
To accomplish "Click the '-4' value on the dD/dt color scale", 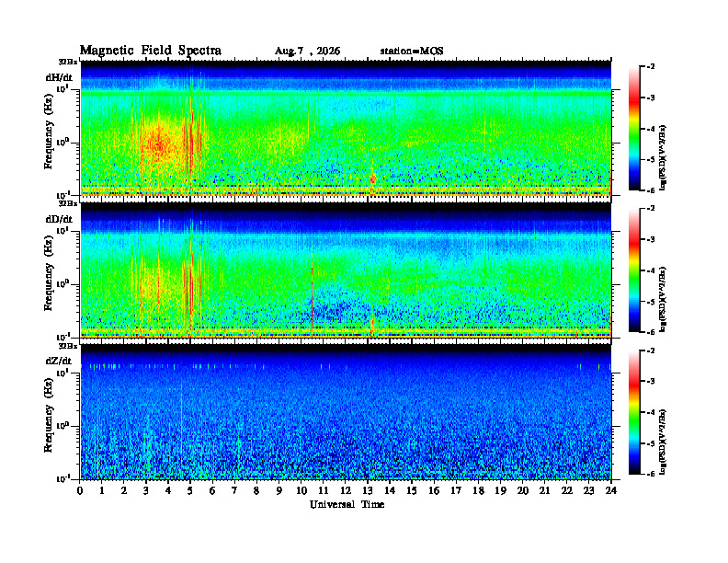I will pyautogui.click(x=651, y=270).
